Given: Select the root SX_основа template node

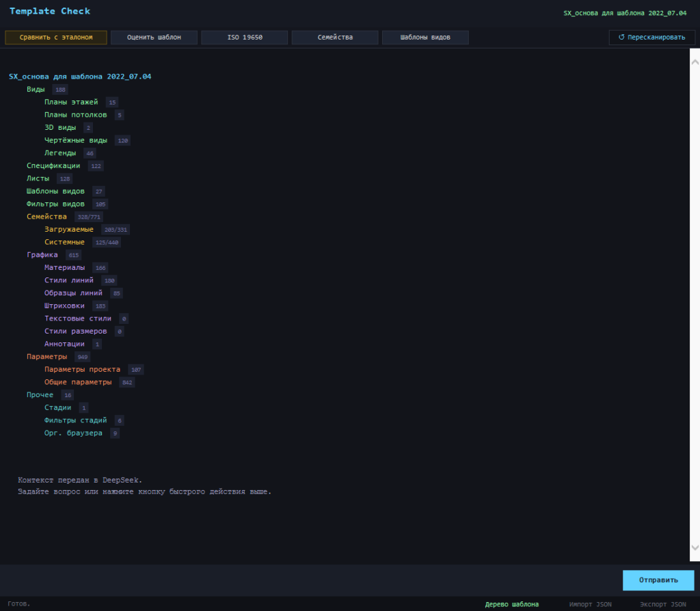Looking at the screenshot, I should (x=80, y=77).
